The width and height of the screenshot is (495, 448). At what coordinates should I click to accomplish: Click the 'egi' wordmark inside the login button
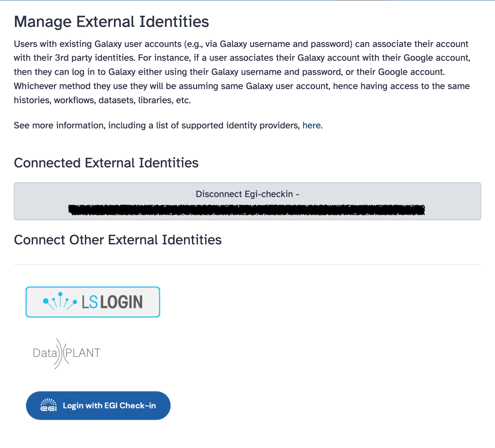[48, 408]
